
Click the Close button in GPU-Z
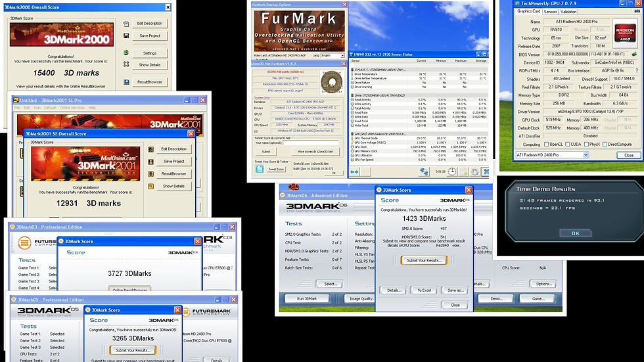628,155
